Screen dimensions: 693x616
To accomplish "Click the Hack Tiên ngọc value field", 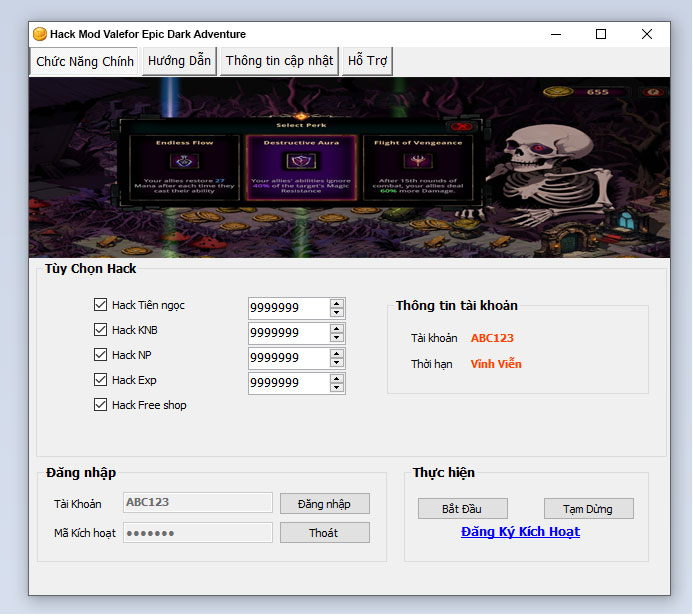I will (289, 308).
